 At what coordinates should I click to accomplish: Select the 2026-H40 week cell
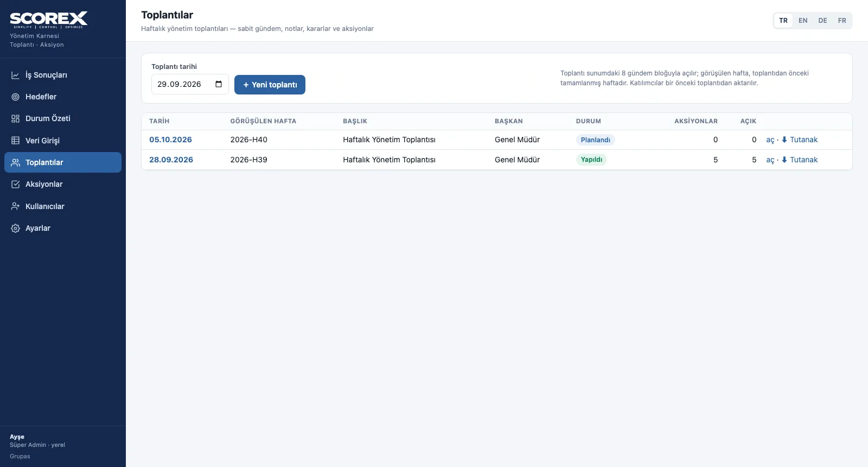point(248,140)
